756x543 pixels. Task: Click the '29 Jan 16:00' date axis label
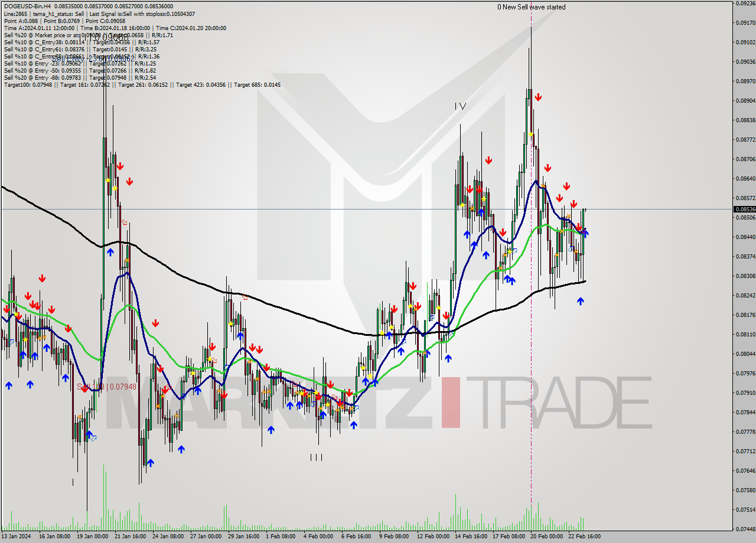coord(243,537)
